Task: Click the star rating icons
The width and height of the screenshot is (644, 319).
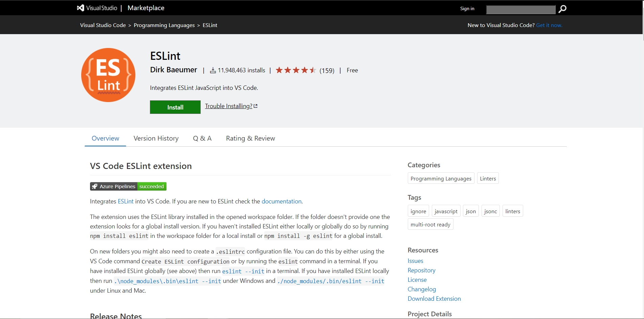Action: [x=296, y=70]
